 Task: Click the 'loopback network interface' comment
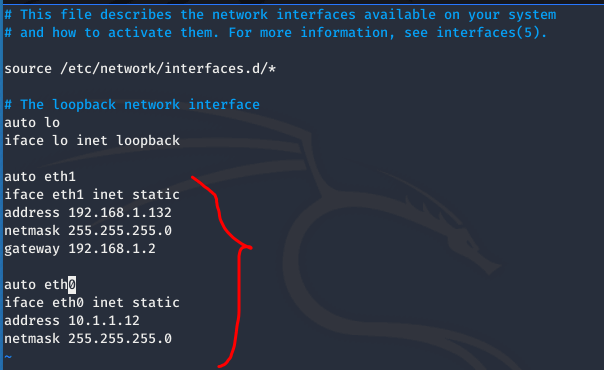(x=132, y=105)
